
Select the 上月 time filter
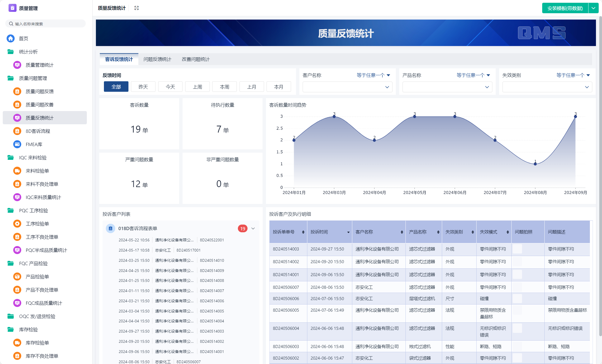coord(251,87)
